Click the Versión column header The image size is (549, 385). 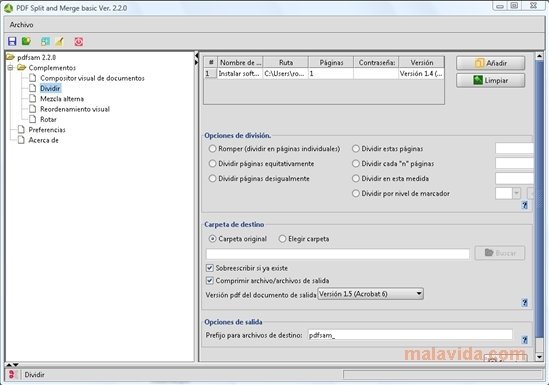coord(422,62)
